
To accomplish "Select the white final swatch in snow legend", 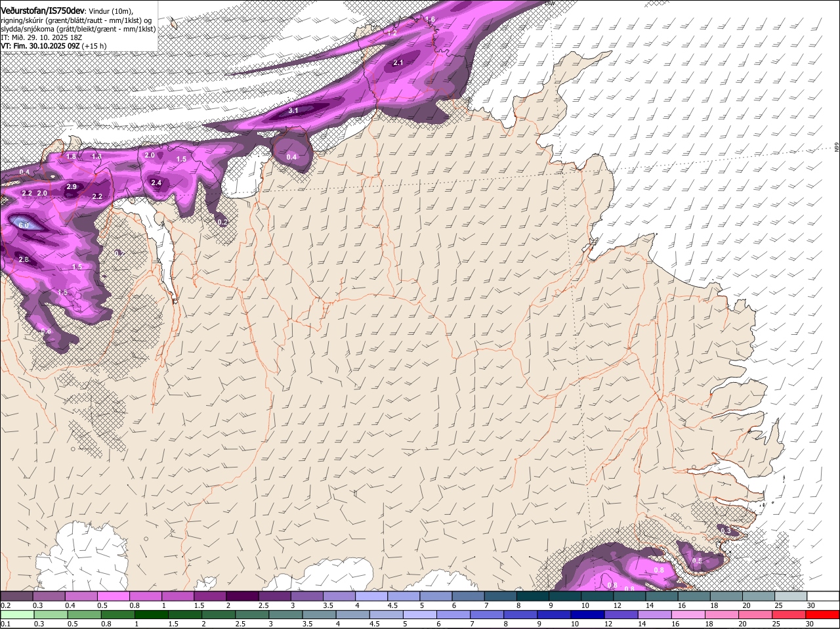I will 823,596.
